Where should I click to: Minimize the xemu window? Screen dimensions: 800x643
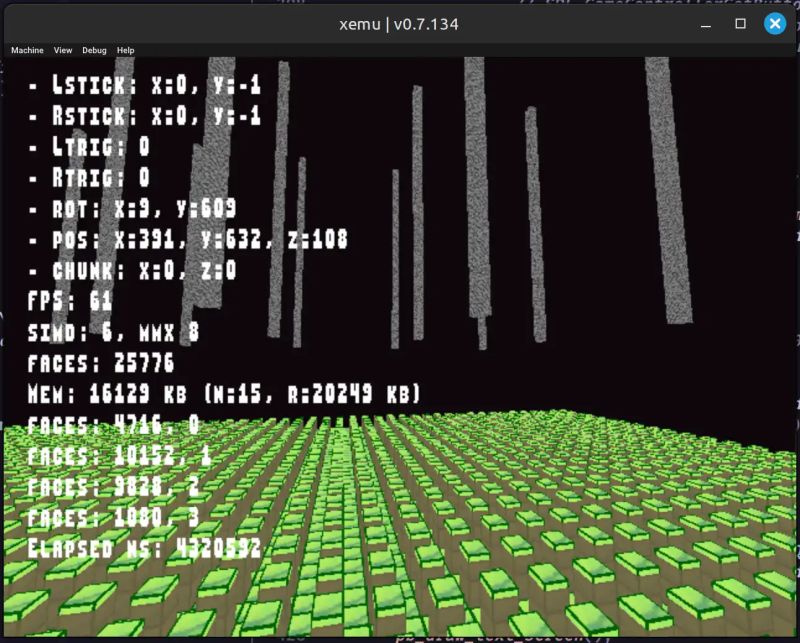pyautogui.click(x=705, y=23)
